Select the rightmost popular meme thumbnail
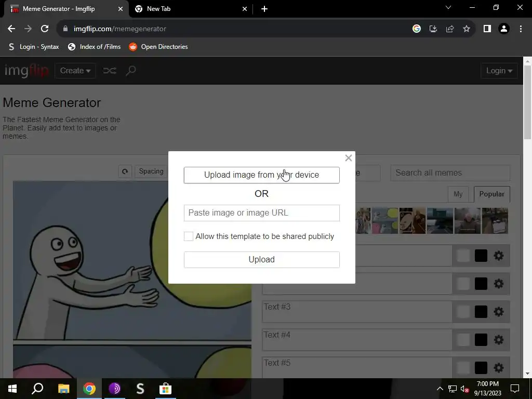The image size is (532, 399). [x=495, y=221]
